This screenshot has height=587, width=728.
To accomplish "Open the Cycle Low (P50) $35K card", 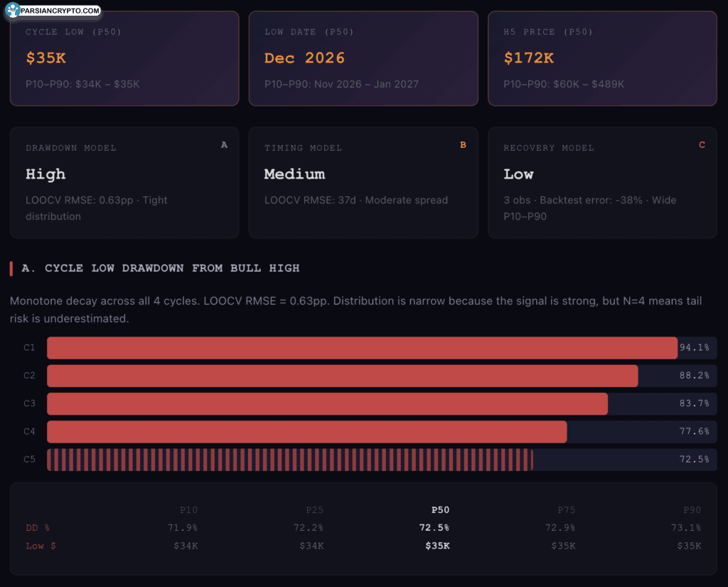I will point(124,58).
